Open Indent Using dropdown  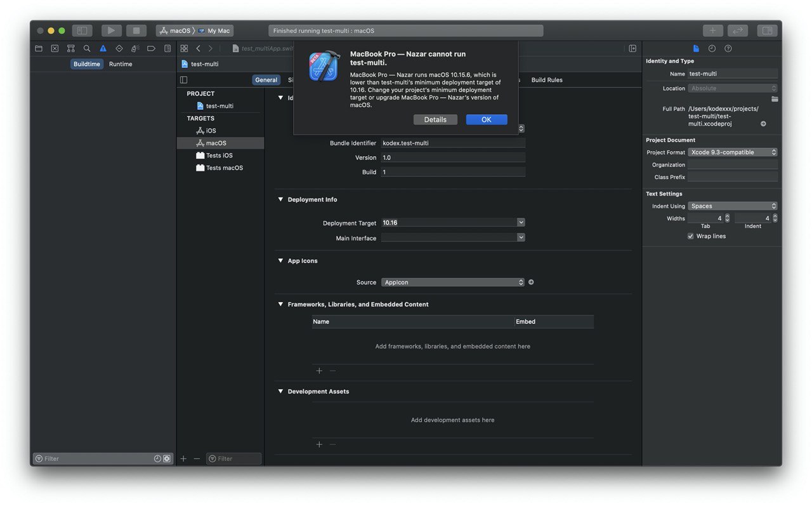(x=733, y=206)
